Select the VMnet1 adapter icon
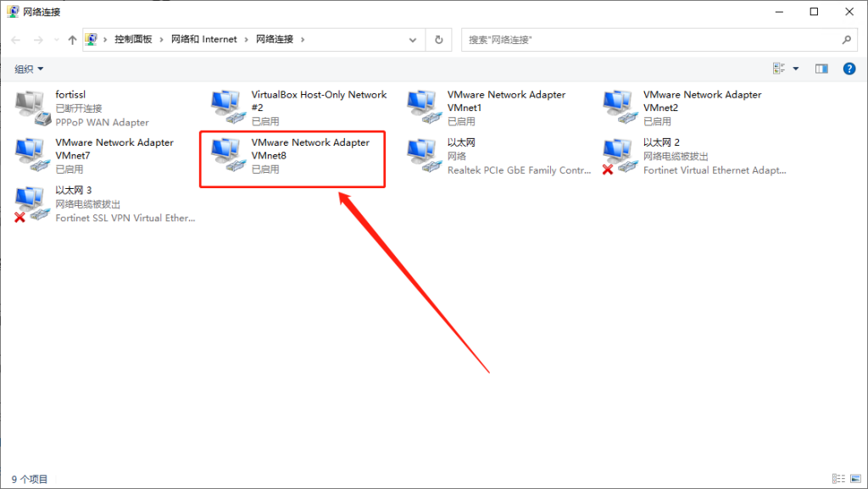The image size is (868, 489). coord(425,108)
